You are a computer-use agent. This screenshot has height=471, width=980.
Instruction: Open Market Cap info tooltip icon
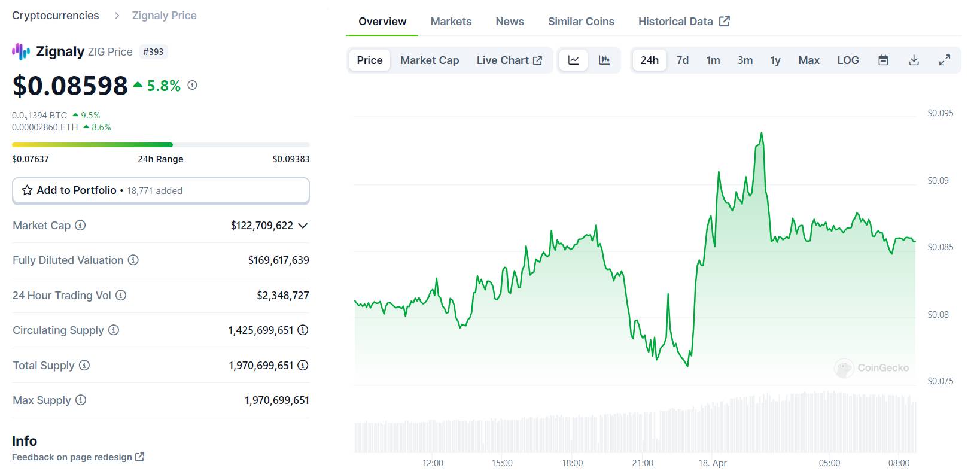[80, 225]
